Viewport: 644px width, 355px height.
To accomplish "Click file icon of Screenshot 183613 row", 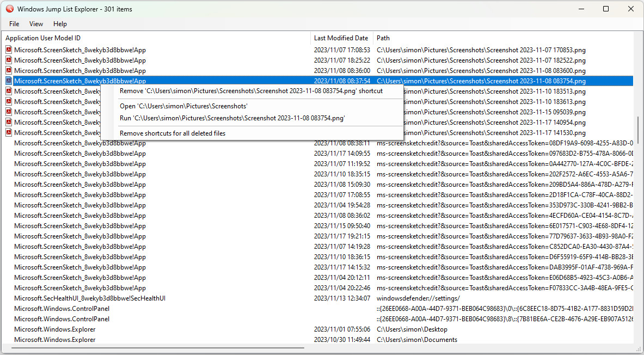I will click(9, 101).
